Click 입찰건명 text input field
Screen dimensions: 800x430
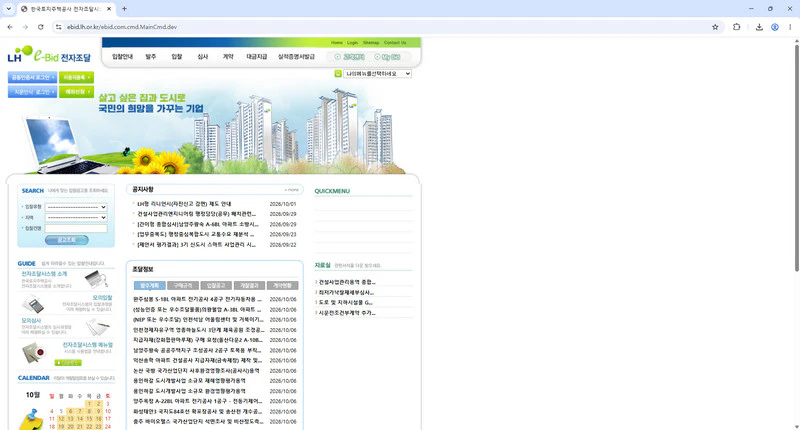point(76,229)
